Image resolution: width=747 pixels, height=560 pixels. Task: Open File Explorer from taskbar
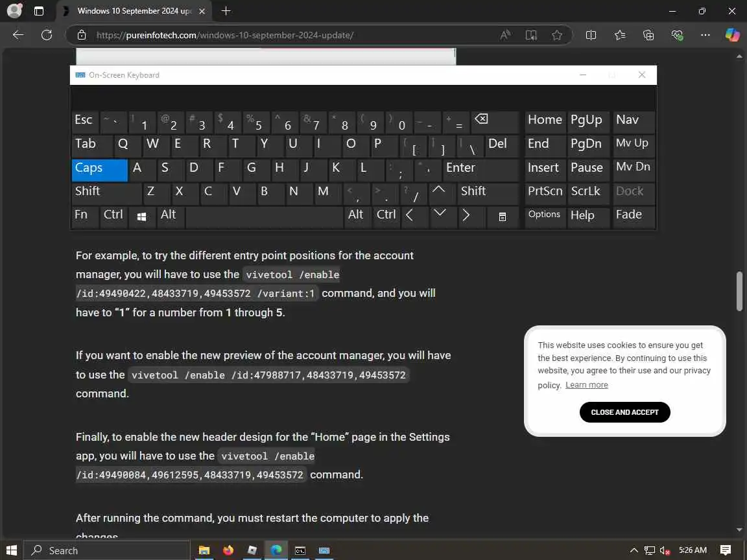pos(204,550)
